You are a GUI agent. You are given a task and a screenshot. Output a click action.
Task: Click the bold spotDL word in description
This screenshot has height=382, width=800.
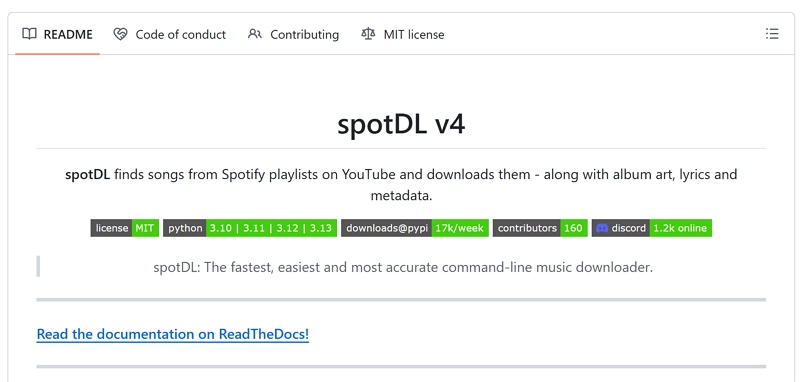(87, 174)
